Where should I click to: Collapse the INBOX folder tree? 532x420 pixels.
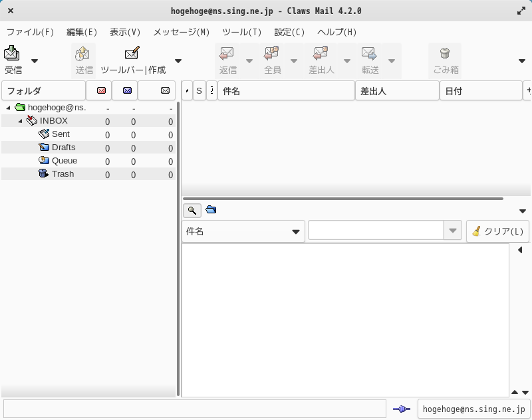pos(20,121)
